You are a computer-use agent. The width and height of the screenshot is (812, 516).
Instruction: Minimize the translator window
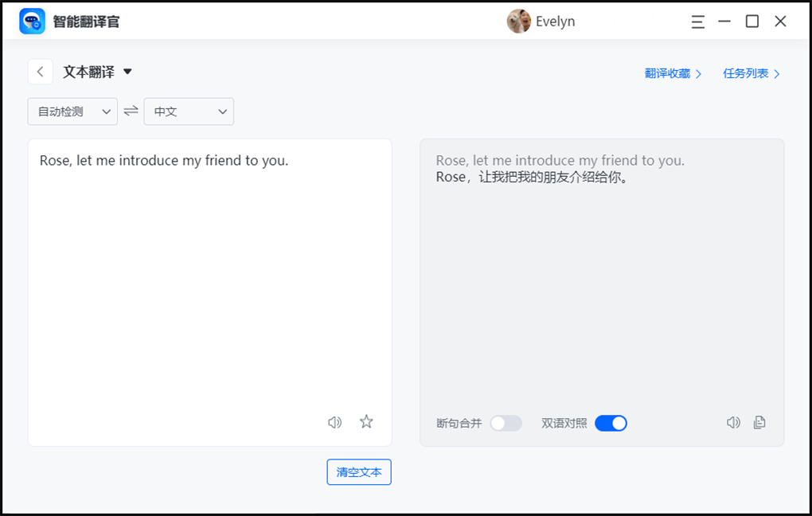click(724, 21)
